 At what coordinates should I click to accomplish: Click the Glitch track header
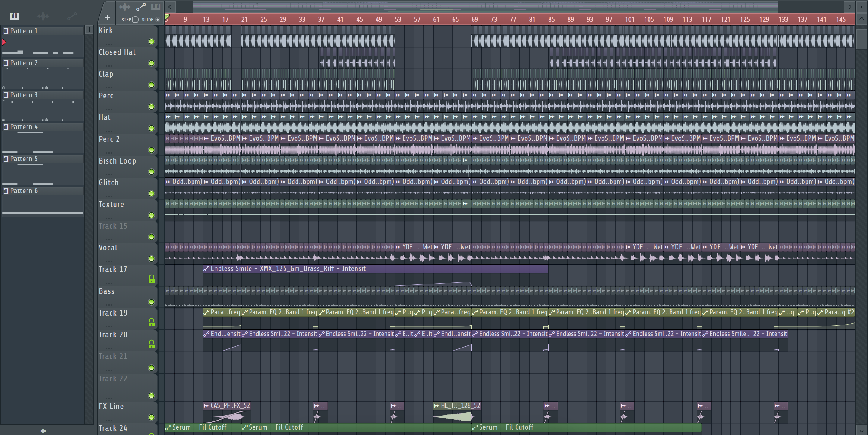tap(127, 188)
